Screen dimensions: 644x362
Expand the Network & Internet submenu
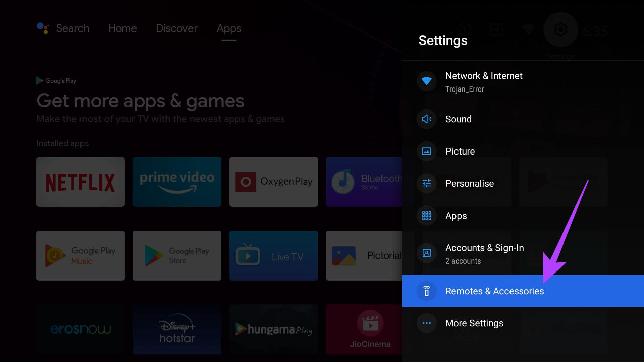(484, 82)
